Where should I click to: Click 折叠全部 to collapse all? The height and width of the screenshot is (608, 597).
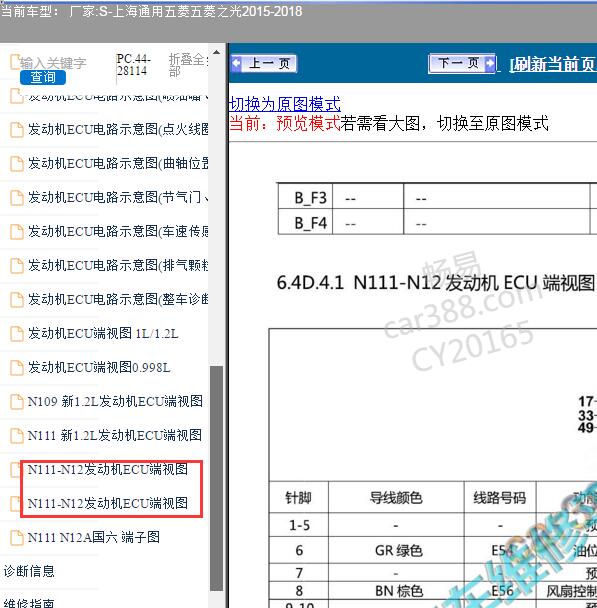[188, 65]
